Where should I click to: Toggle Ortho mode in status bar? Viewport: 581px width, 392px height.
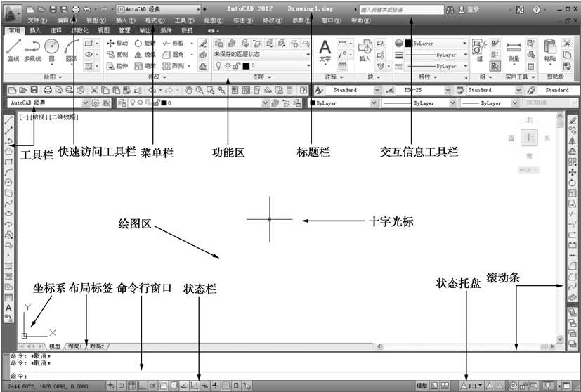tap(143, 386)
